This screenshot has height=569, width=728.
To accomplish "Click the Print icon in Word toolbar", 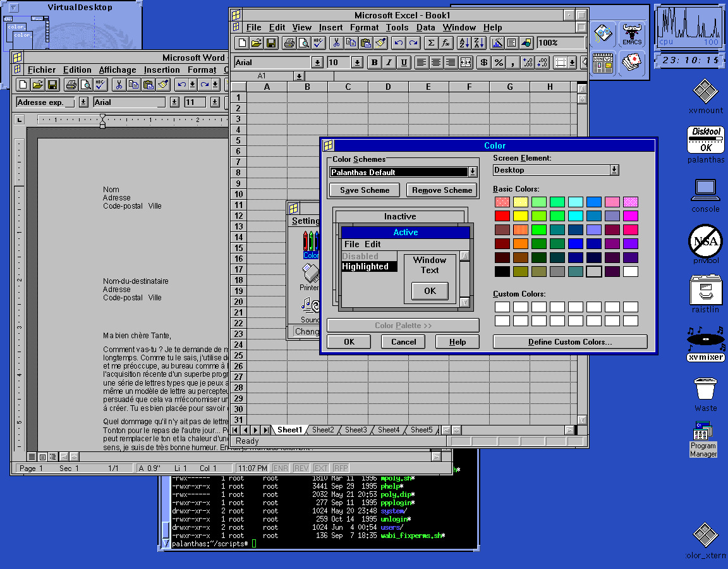I will [x=71, y=85].
